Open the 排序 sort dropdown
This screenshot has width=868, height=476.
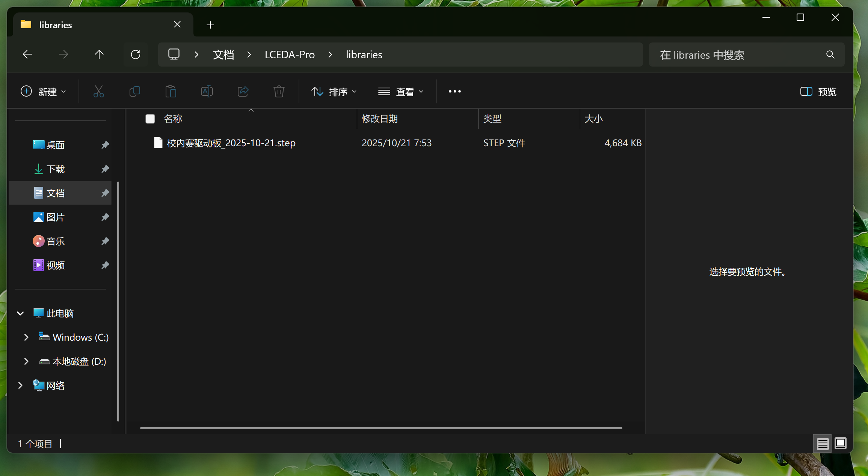click(334, 92)
